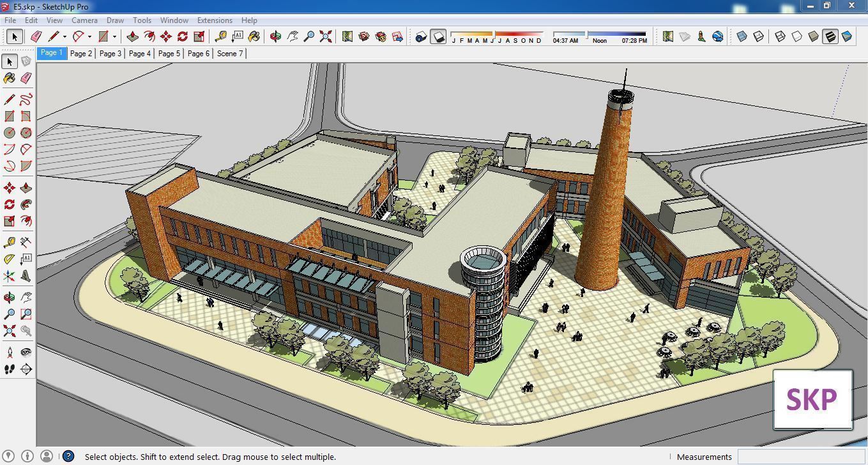Viewport: 868px width, 465px height.
Task: Select the Rotate tool in top toolbar
Action: click(183, 36)
